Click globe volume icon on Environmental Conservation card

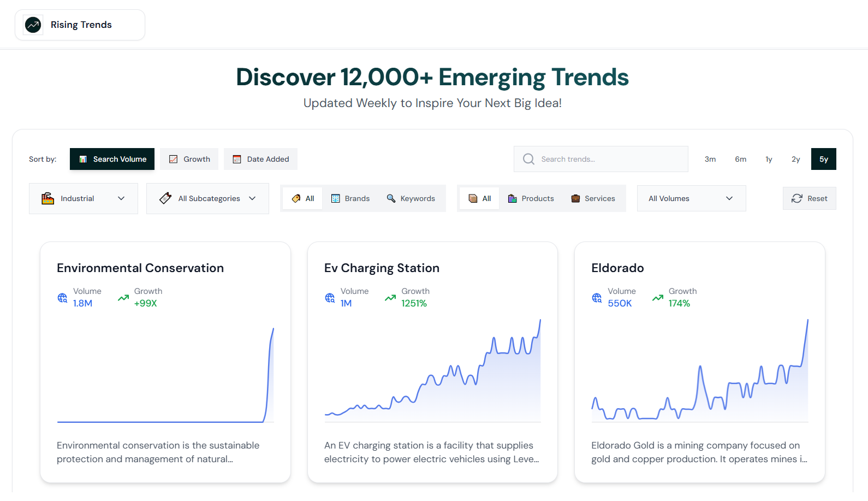click(63, 298)
